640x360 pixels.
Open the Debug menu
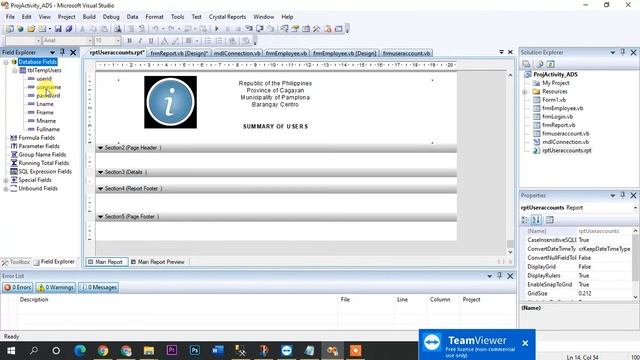click(111, 17)
